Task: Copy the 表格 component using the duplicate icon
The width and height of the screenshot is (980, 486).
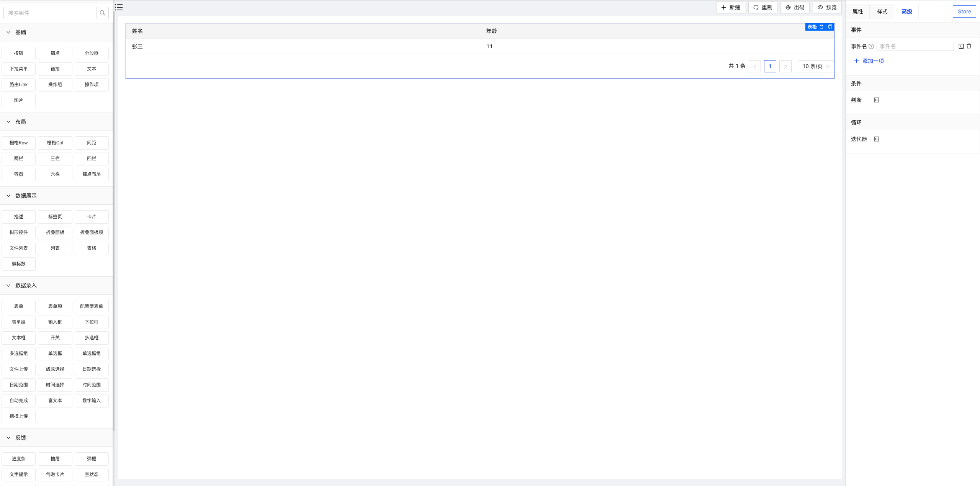Action: (830, 27)
